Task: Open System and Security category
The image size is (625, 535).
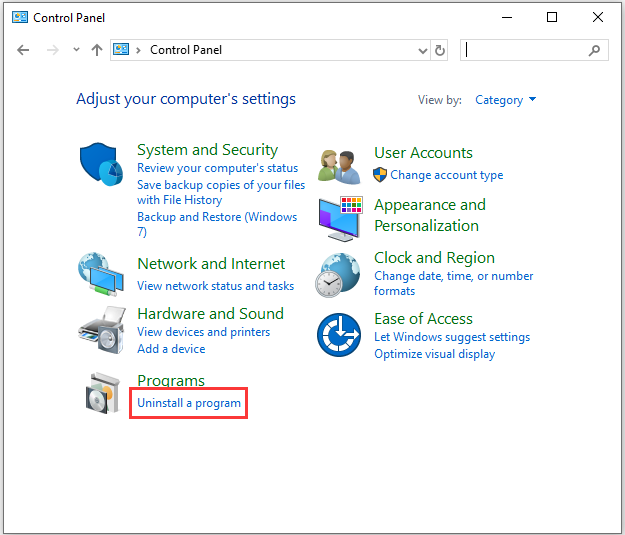Action: (207, 150)
